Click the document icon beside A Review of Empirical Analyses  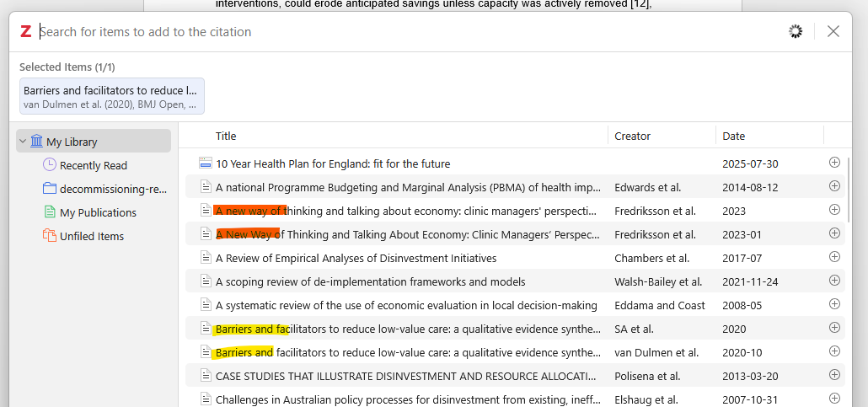coord(206,258)
